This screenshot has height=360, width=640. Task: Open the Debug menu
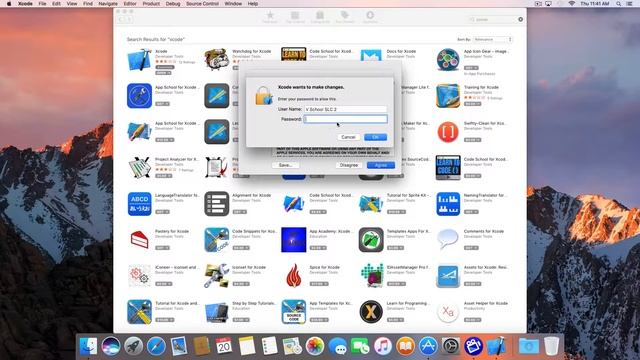pos(173,4)
